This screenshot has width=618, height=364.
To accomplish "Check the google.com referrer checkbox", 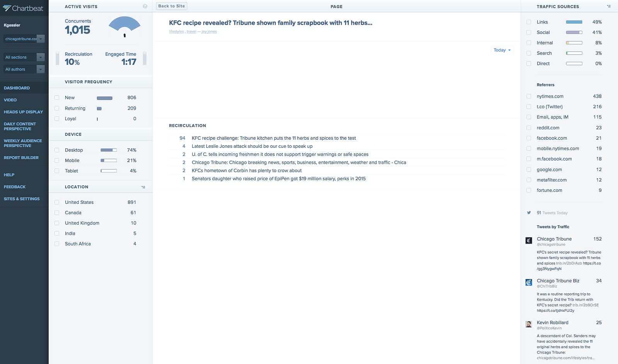I will tap(529, 169).
